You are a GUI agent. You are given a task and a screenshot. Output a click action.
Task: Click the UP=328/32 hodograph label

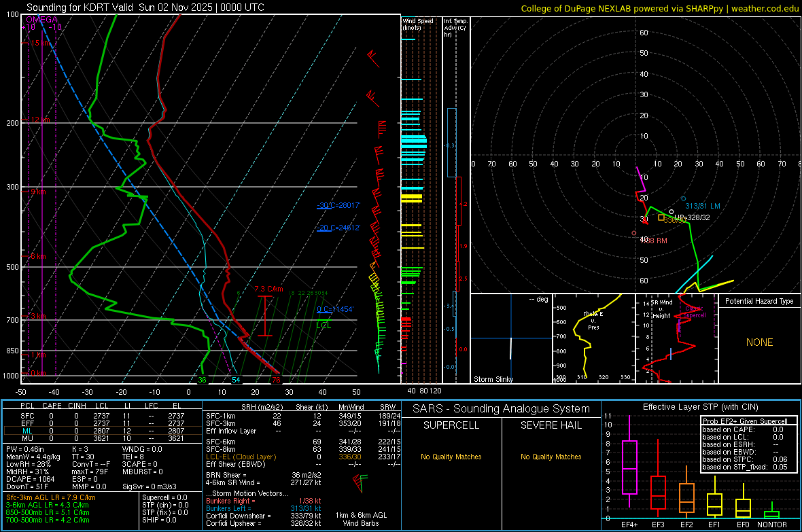692,217
